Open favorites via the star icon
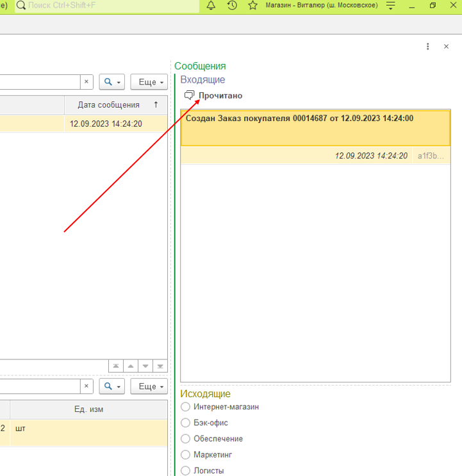The height and width of the screenshot is (476, 462). pyautogui.click(x=252, y=6)
